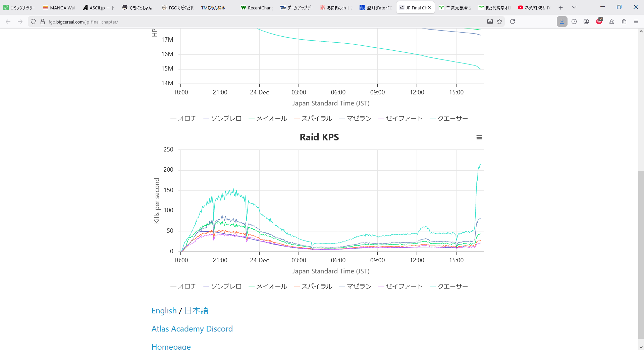
Task: Click the Firefox downloads arrow icon
Action: [x=562, y=21]
